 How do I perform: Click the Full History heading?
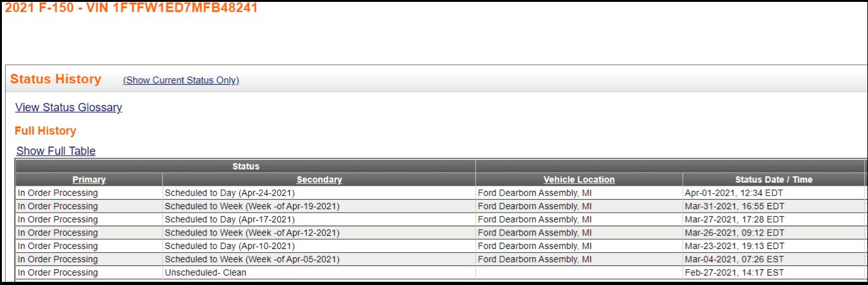(46, 131)
